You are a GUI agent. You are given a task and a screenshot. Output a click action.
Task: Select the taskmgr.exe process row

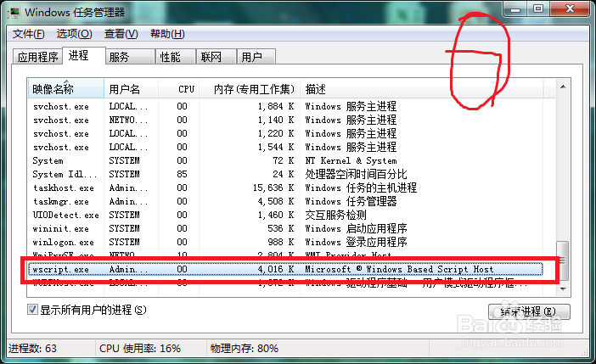(x=285, y=201)
